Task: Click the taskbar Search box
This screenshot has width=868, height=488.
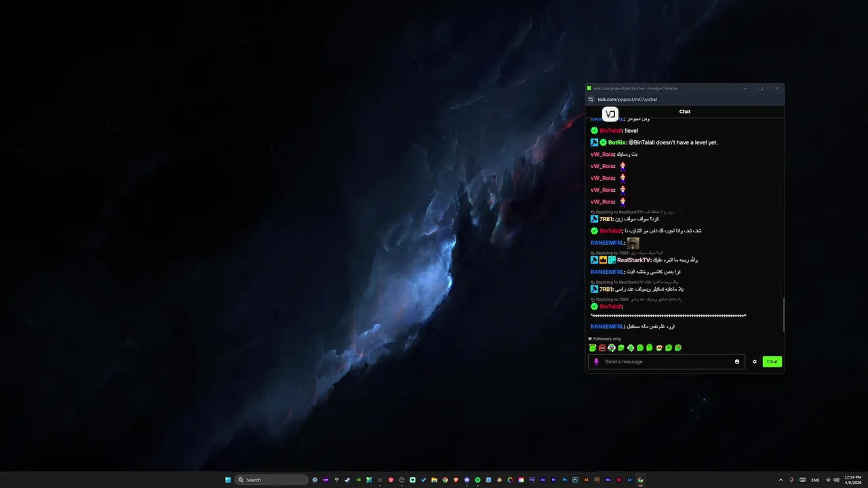Action: pos(271,480)
